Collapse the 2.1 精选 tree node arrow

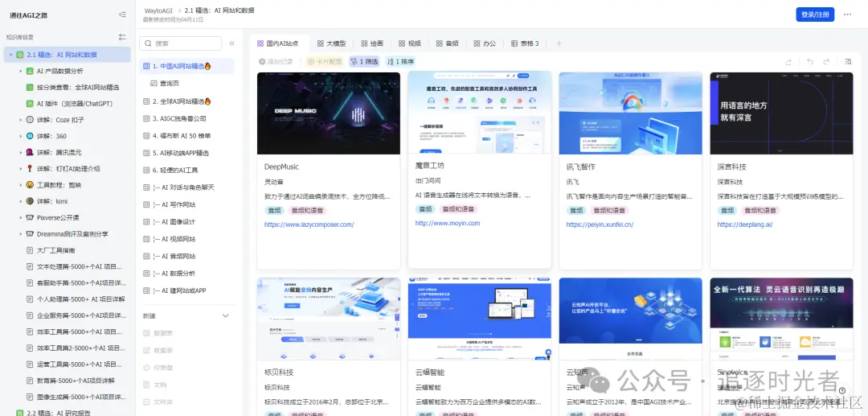coord(10,55)
